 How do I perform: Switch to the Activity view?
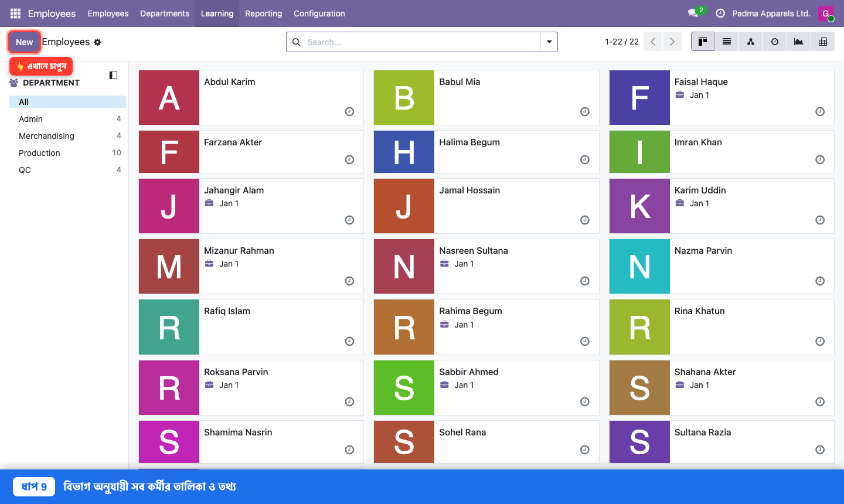775,42
